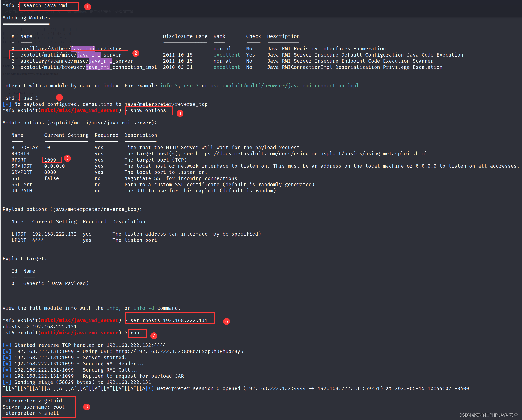The height and width of the screenshot is (420, 522).
Task: Click the 'Module options' heading line
Action: (x=80, y=123)
